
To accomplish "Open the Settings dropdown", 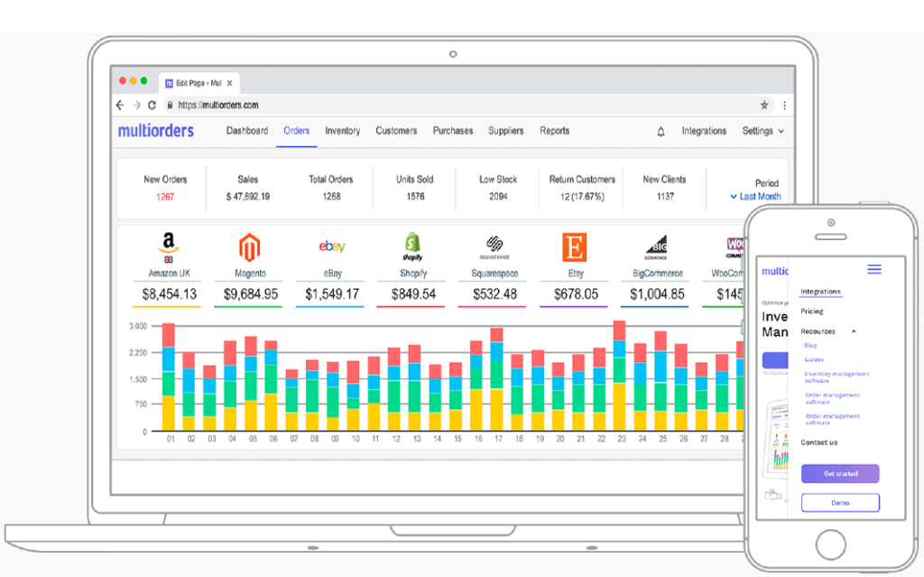I will pyautogui.click(x=758, y=131).
